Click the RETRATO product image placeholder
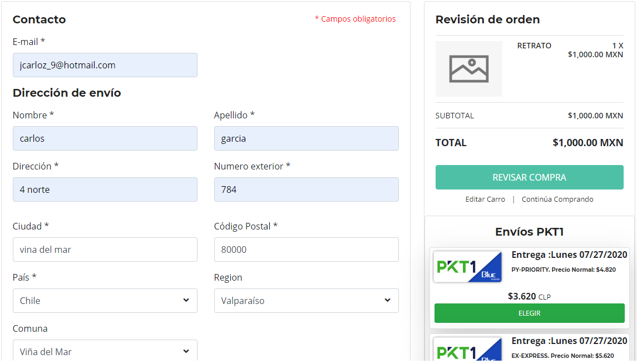This screenshot has width=637, height=364. pos(469,68)
